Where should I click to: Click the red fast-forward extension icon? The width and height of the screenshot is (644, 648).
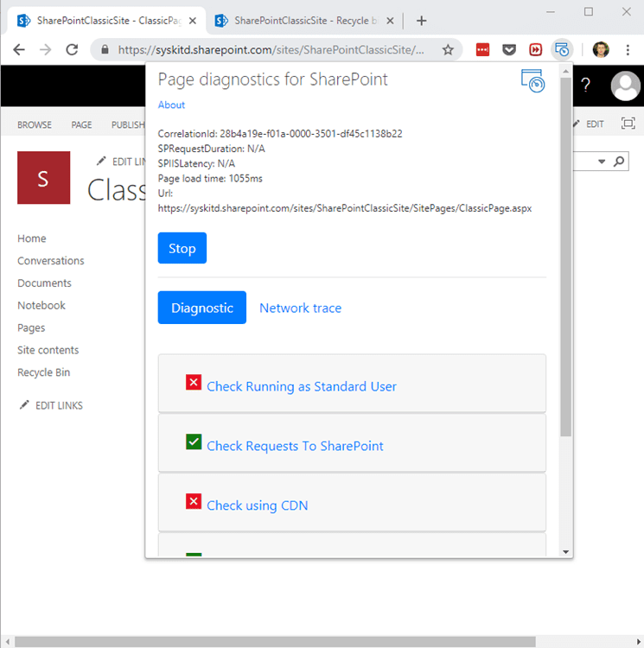pyautogui.click(x=535, y=50)
